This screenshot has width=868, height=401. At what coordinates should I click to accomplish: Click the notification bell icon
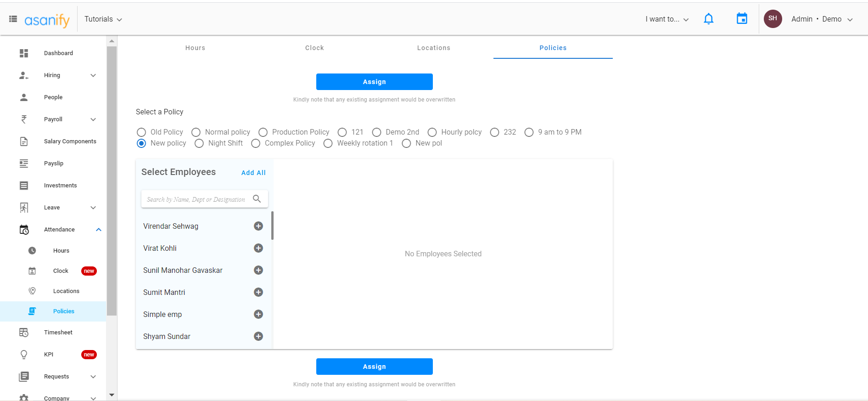(709, 19)
